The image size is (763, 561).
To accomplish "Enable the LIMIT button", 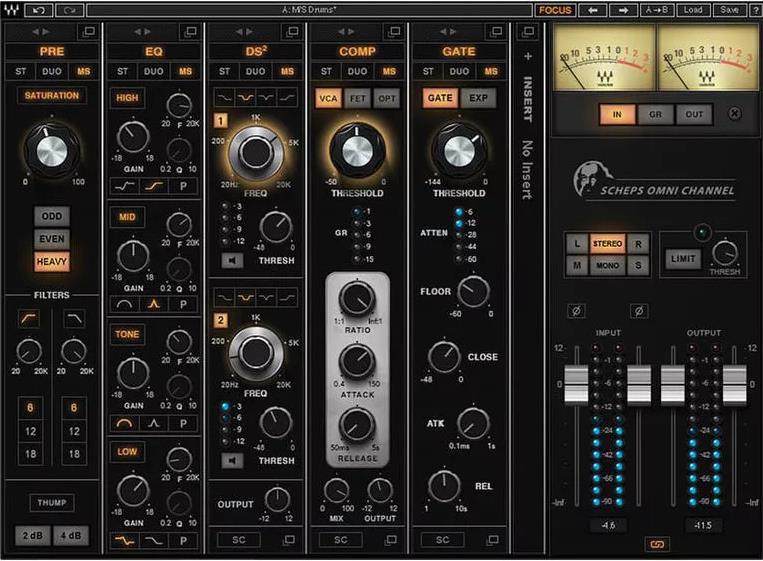I will click(x=682, y=258).
